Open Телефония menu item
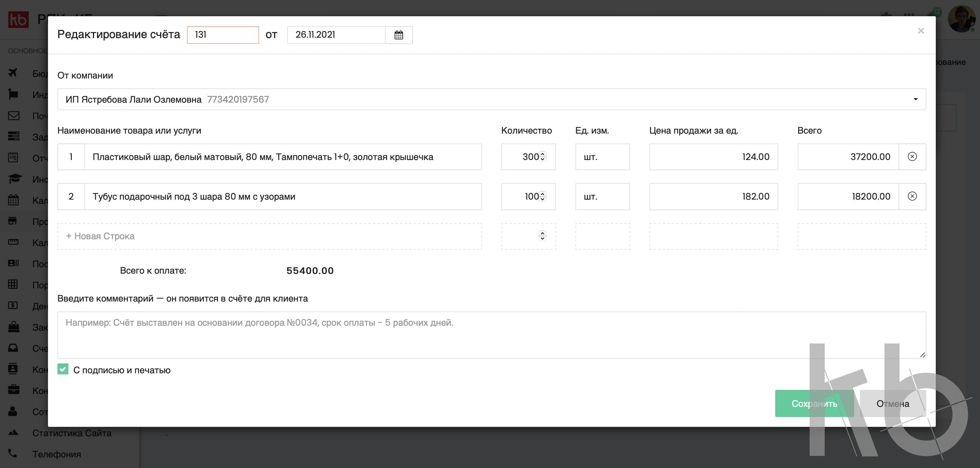Screen dimensions: 980x468 (56, 454)
